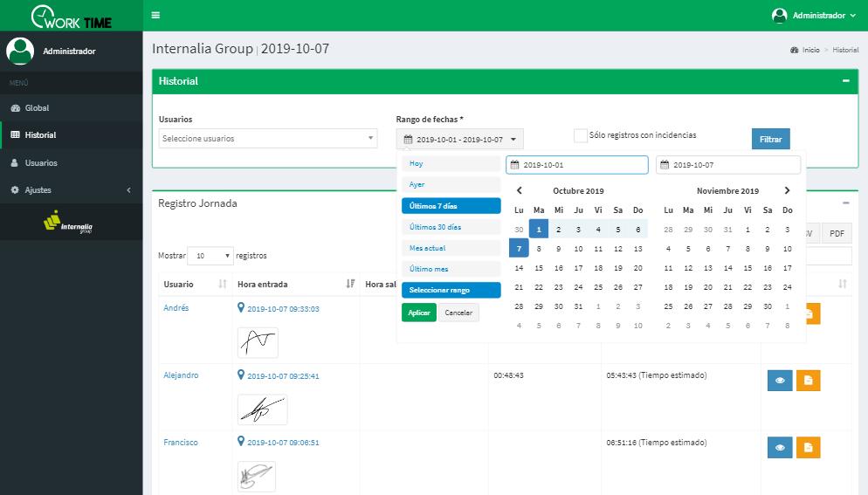Viewport: 868px width, 495px height.
Task: Open Global in the sidebar menu
Action: coord(37,108)
